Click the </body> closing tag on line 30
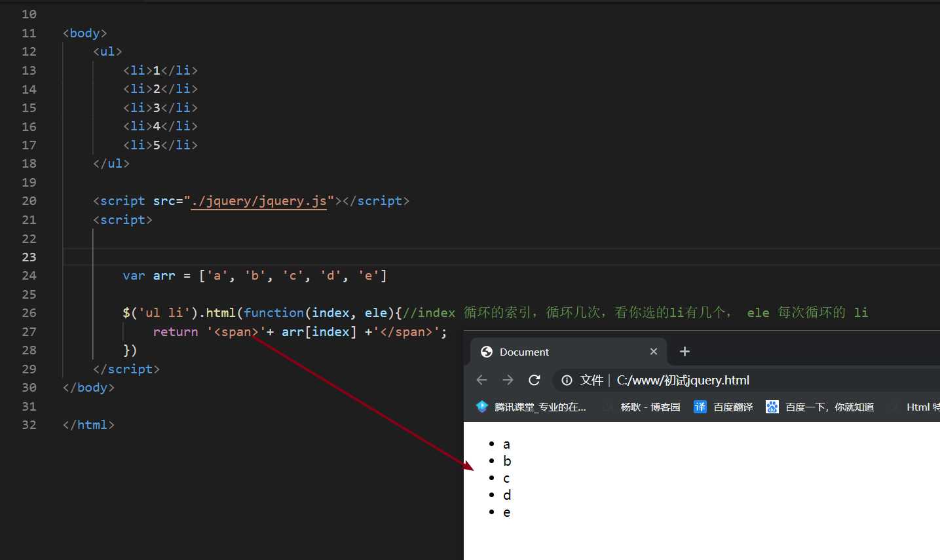 (88, 387)
